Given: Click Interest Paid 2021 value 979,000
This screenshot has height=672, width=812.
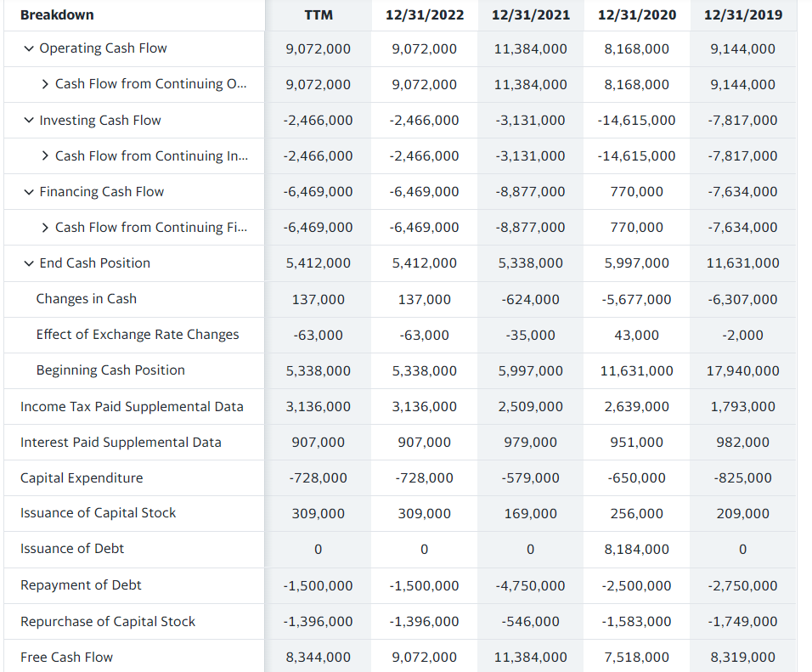Looking at the screenshot, I should pos(531,443).
